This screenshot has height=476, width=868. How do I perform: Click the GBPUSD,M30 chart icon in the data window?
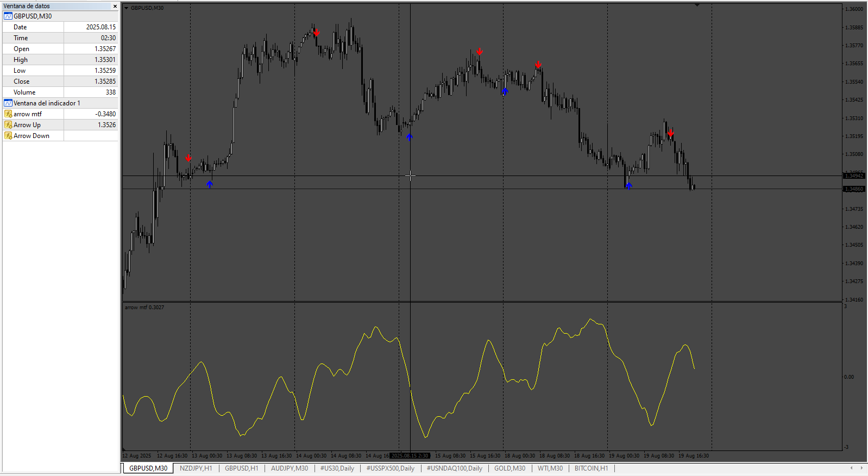tap(8, 16)
